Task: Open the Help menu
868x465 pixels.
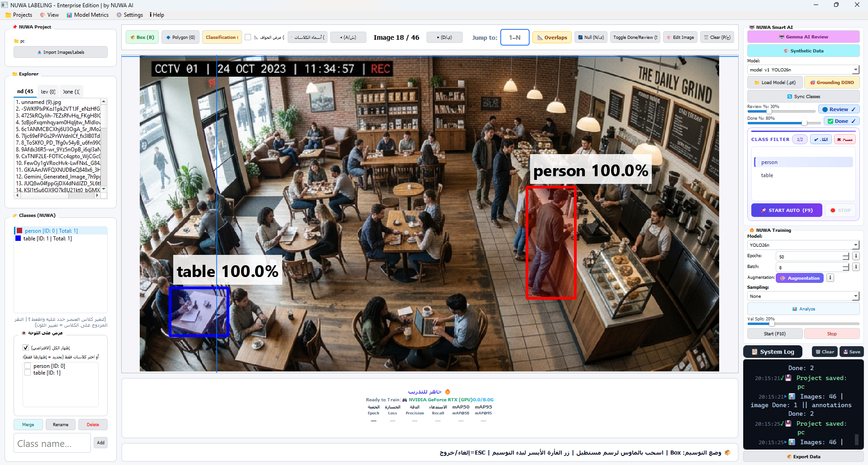Action: (x=157, y=15)
